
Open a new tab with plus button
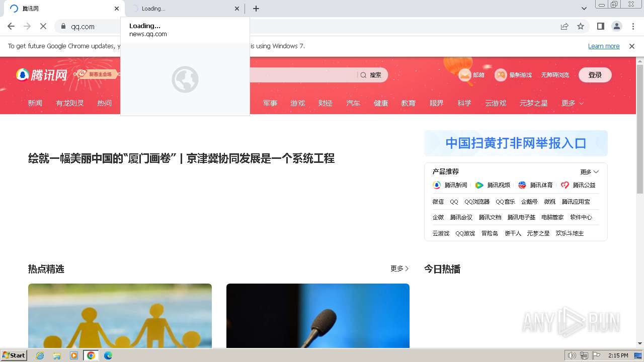click(256, 9)
